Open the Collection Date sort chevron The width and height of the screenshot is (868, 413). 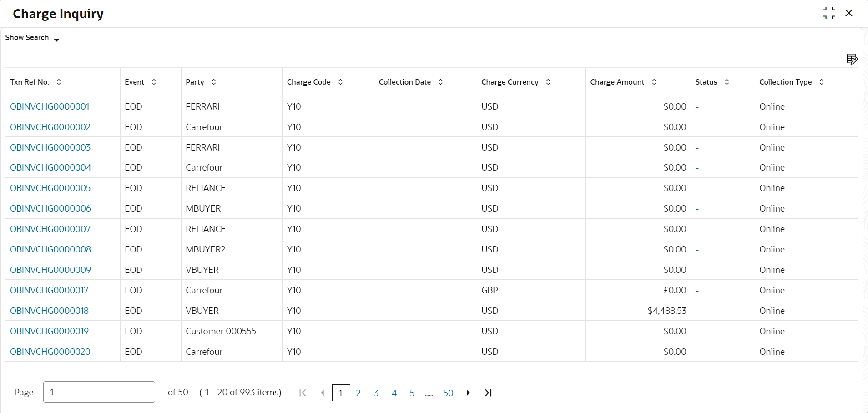click(x=440, y=82)
